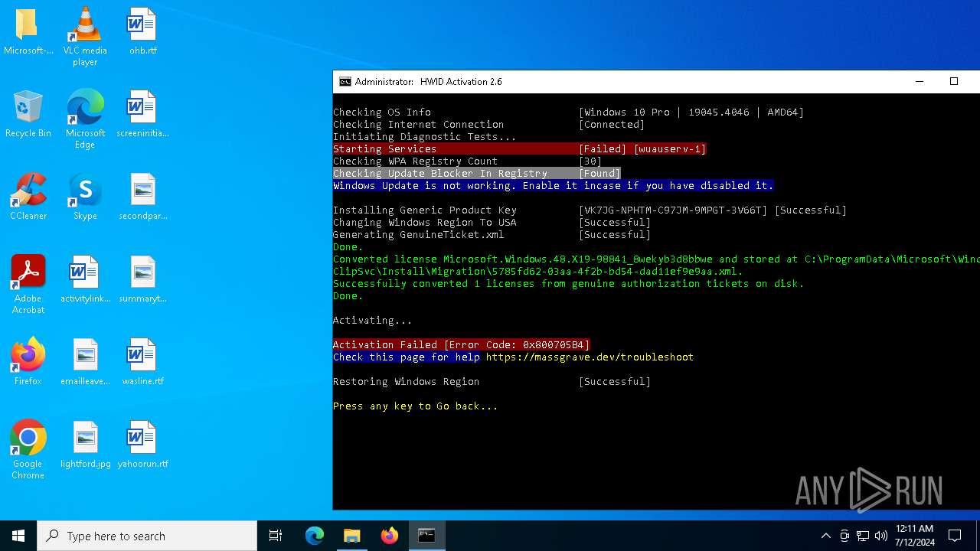This screenshot has height=551, width=980.
Task: Open the clock showing 12:11 AM
Action: click(915, 536)
